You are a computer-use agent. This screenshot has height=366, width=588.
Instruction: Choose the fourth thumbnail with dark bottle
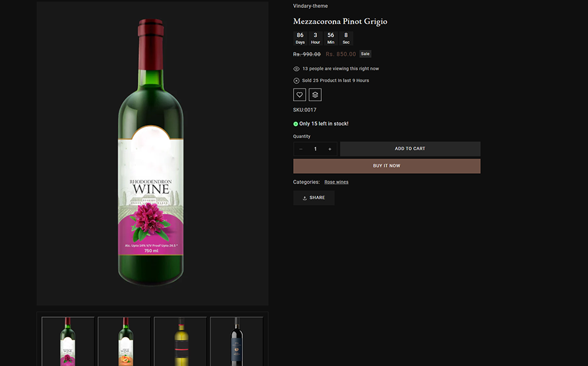pyautogui.click(x=236, y=341)
